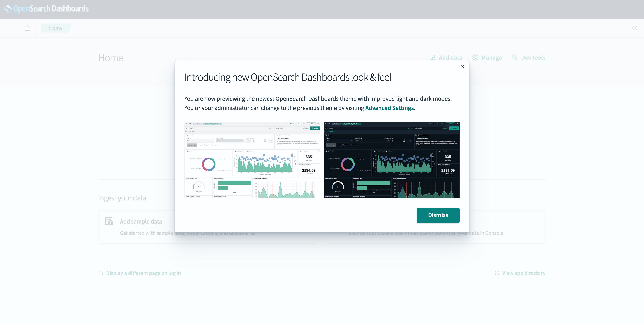This screenshot has width=644, height=325.
Task: Click the Display different page on log in
Action: coord(143,273)
